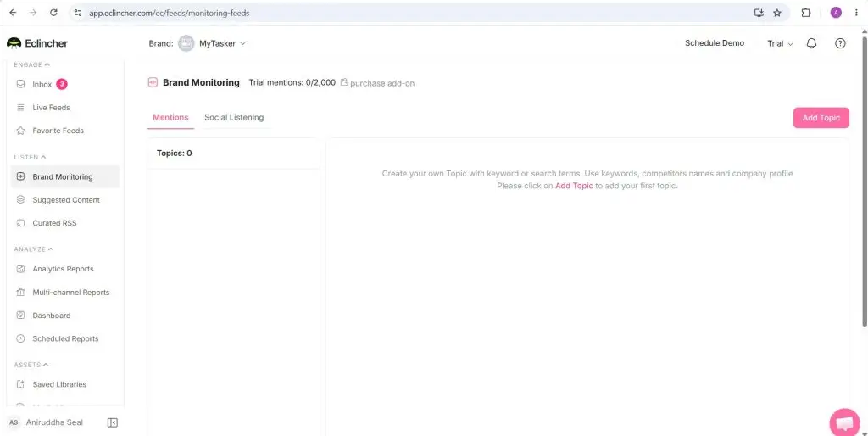Click the Brand Monitoring page heading icon
The image size is (868, 436).
pos(153,82)
